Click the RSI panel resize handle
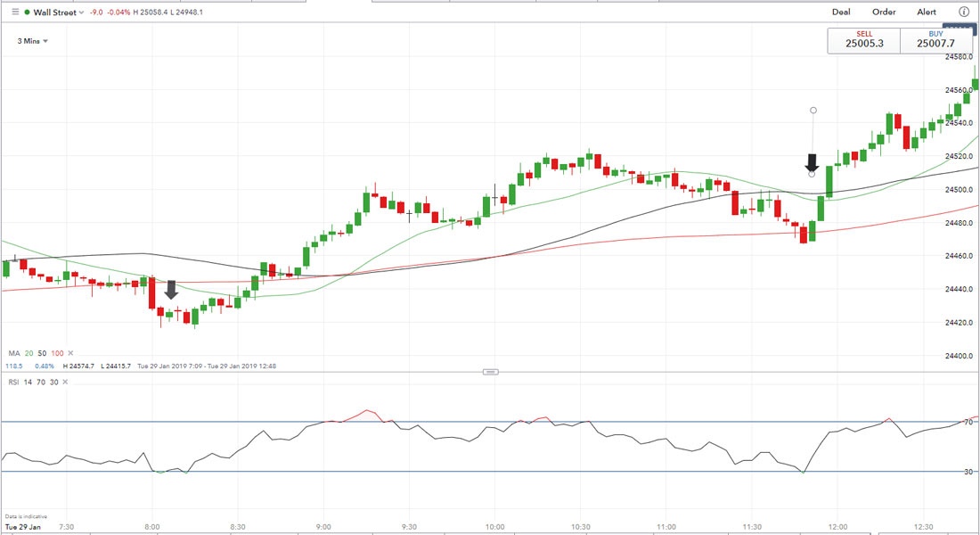 coord(490,371)
